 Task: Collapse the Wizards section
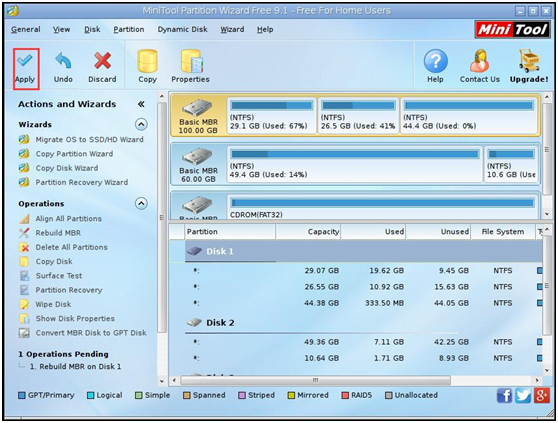141,124
